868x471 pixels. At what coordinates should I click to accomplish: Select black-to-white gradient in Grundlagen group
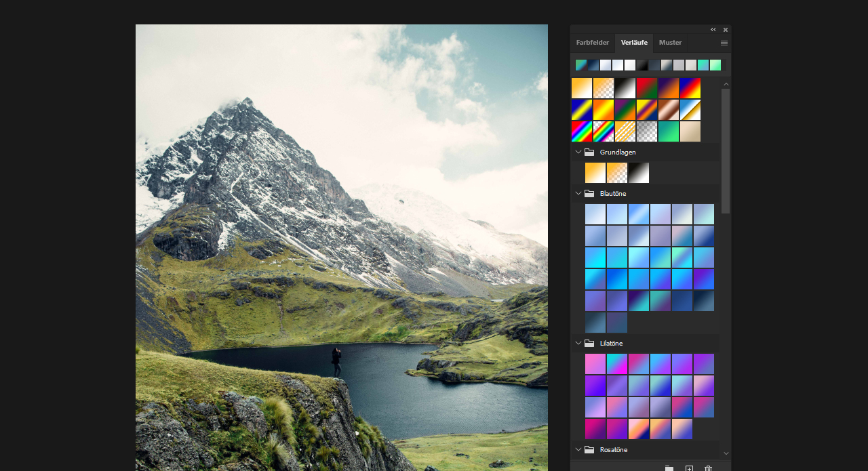639,173
